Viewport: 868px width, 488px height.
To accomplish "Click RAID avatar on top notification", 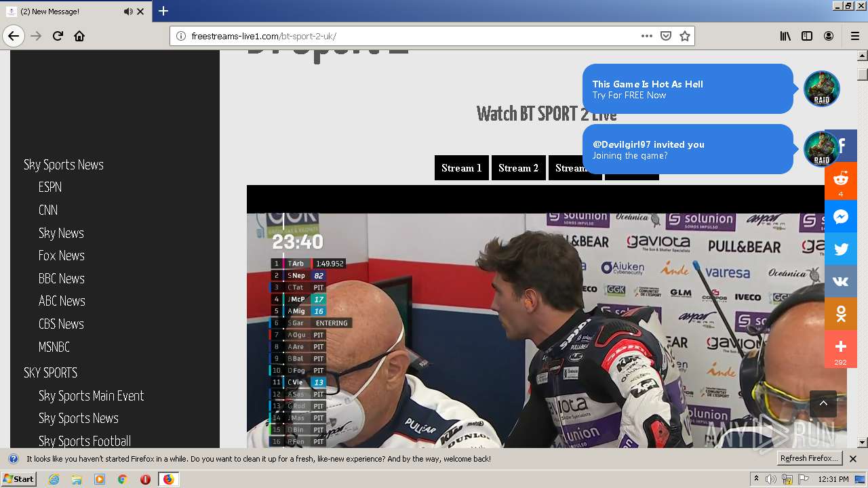I will click(821, 89).
